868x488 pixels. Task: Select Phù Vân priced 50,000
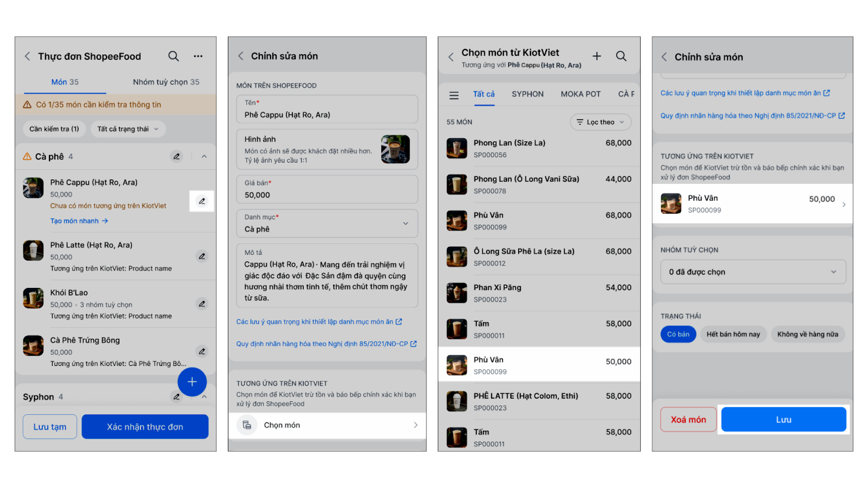tap(539, 365)
